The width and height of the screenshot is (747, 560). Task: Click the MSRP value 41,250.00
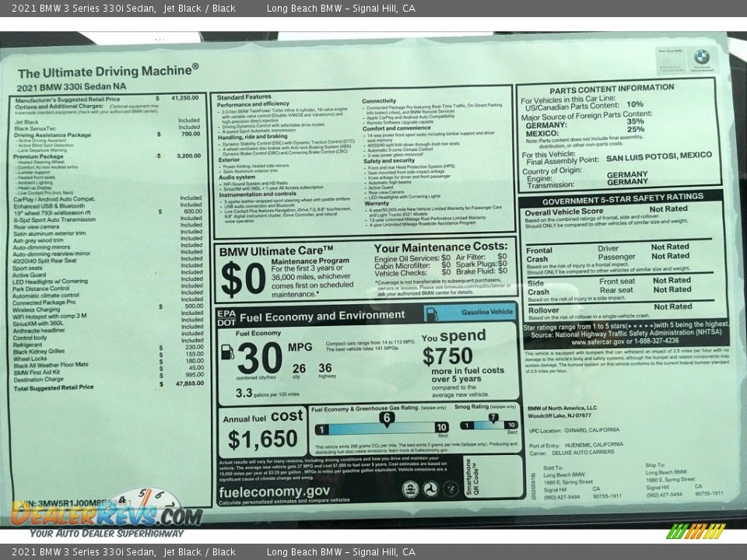[x=185, y=98]
